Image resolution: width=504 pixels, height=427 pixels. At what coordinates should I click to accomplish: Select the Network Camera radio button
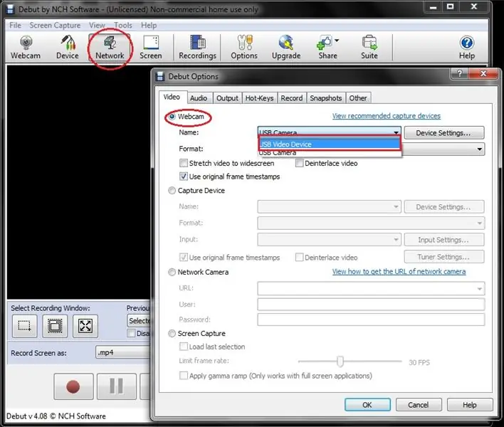click(172, 272)
